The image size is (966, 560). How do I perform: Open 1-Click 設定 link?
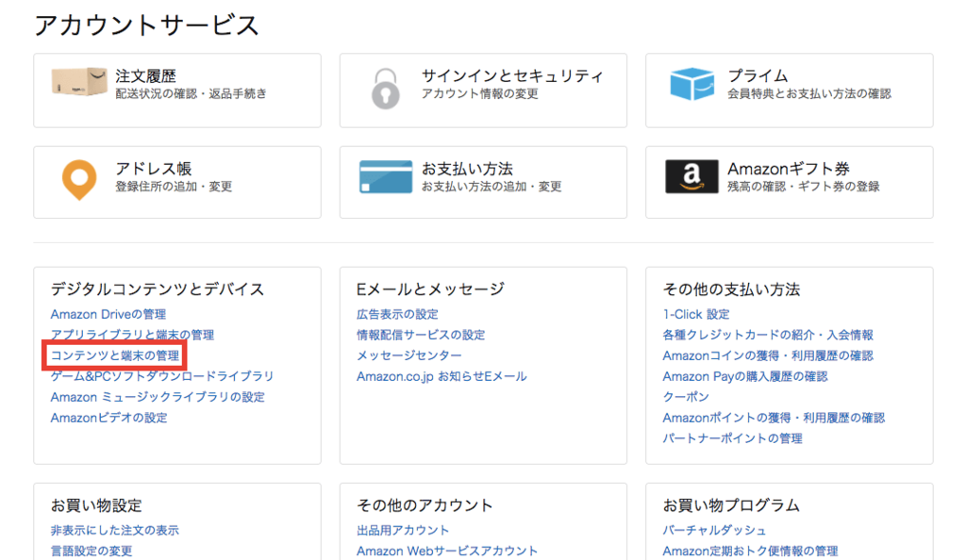point(696,315)
